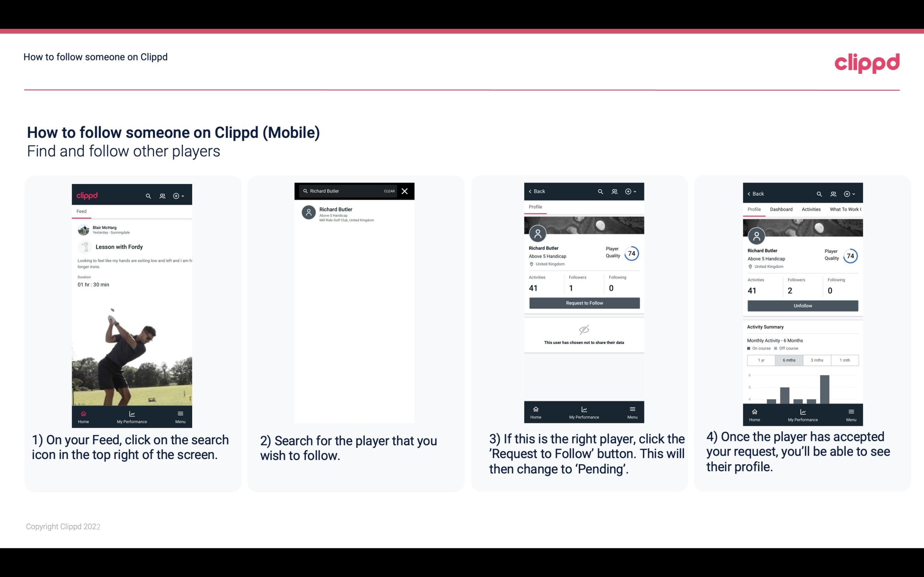924x577 pixels.
Task: Click the Request to Follow button
Action: click(x=584, y=302)
